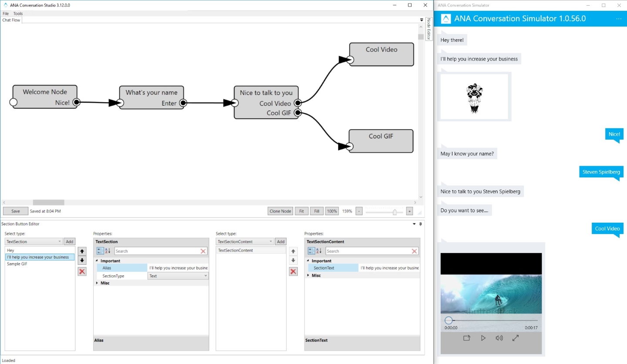
Task: Open the File menu
Action: click(6, 13)
